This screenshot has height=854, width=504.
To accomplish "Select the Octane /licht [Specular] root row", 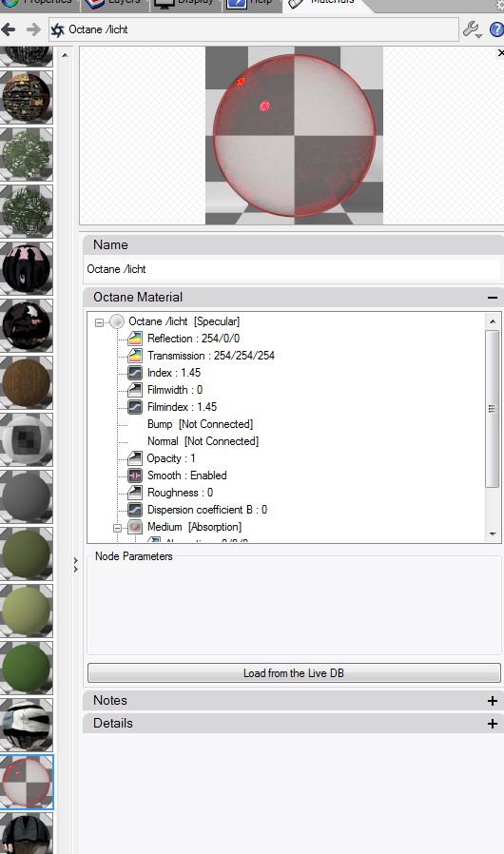I will [184, 321].
